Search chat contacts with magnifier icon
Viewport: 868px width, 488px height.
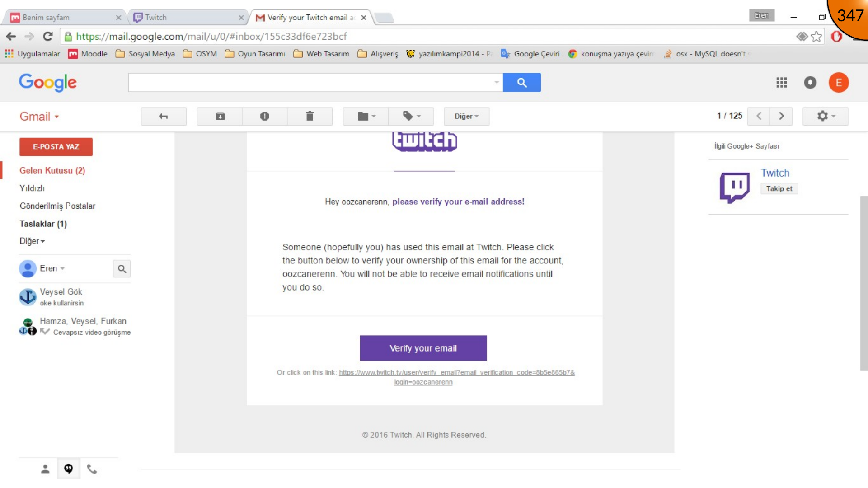tap(122, 269)
